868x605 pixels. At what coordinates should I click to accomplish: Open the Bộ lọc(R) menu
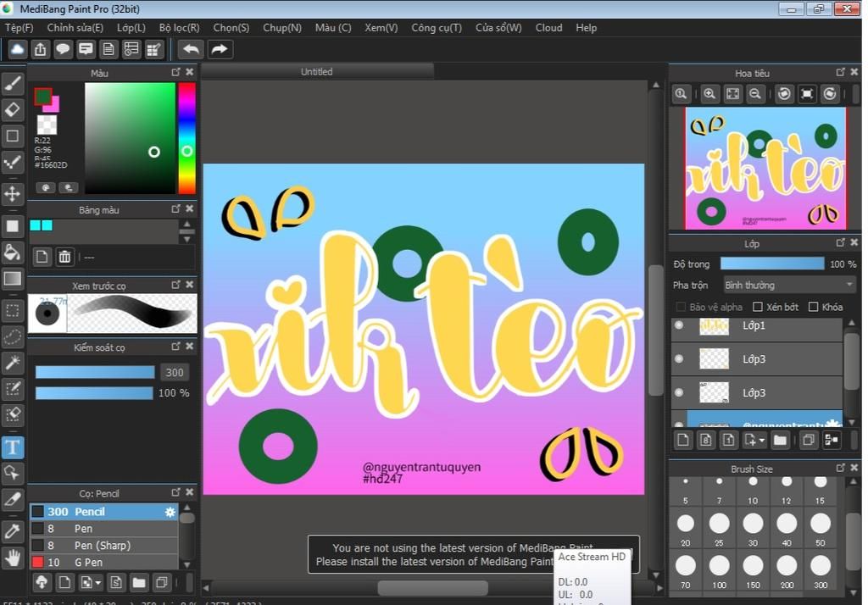point(180,28)
